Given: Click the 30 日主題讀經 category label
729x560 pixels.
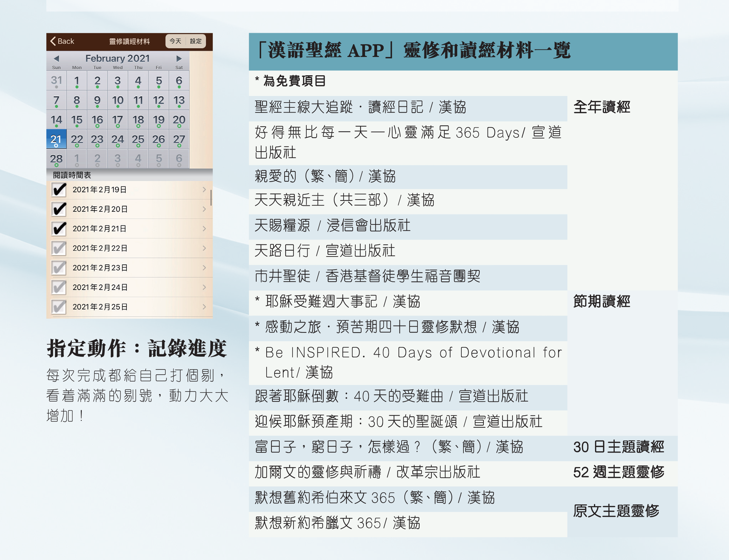Looking at the screenshot, I should [619, 447].
